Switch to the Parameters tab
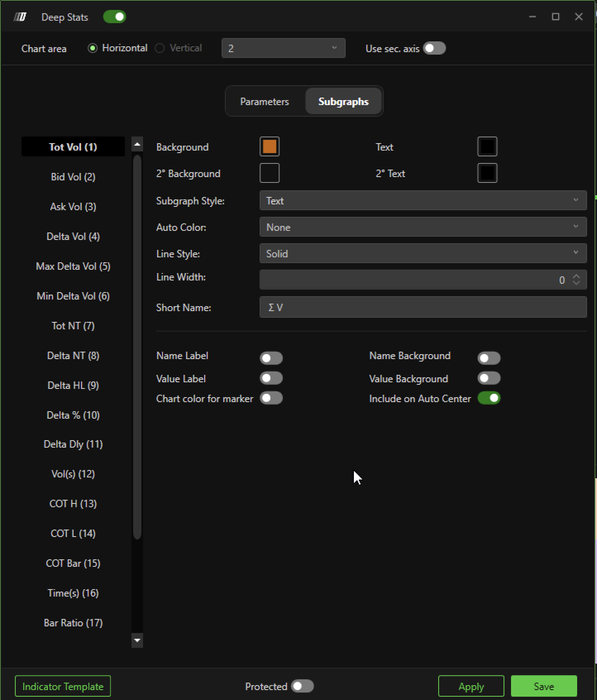The image size is (597, 700). click(x=265, y=102)
